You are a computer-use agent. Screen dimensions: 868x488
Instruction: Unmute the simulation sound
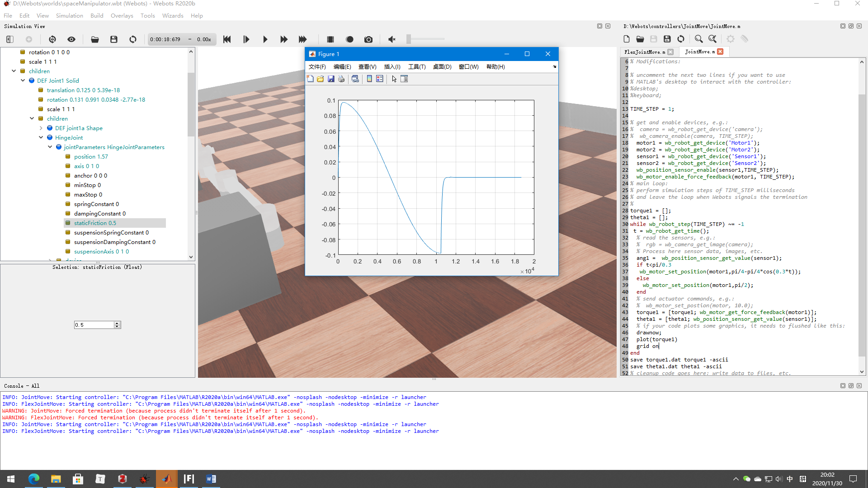pyautogui.click(x=392, y=39)
